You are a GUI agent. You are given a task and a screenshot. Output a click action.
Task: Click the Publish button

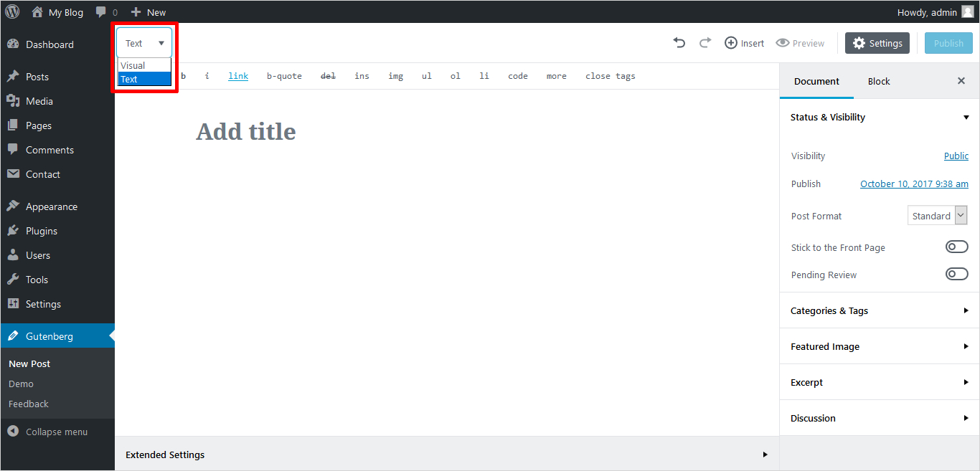point(948,43)
